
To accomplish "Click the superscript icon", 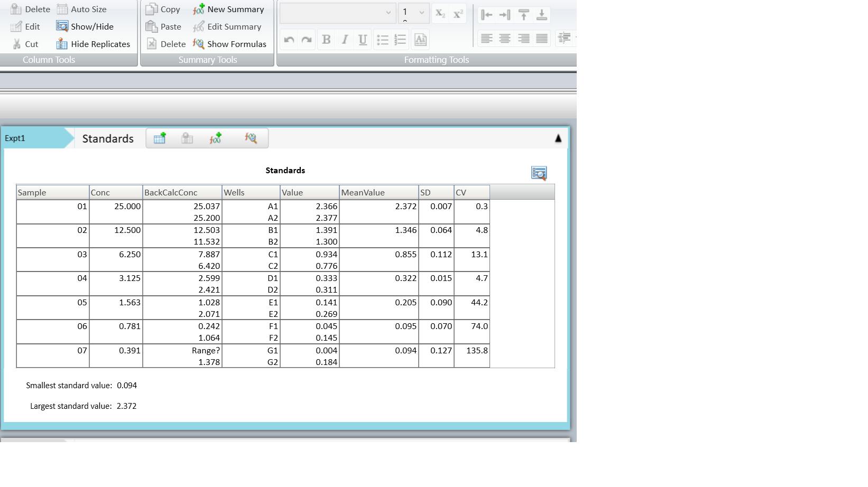I will [458, 13].
